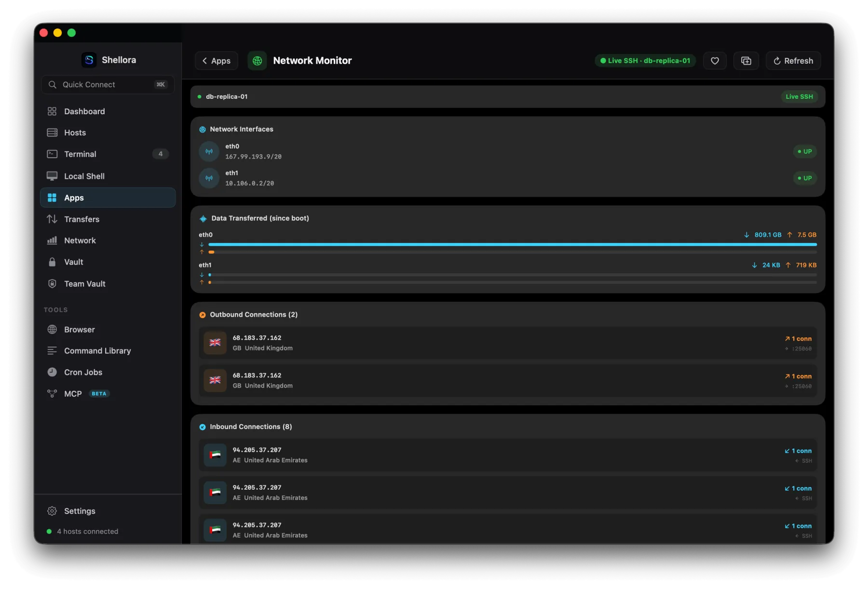The image size is (868, 589).
Task: Click the Shellora logo icon
Action: click(89, 60)
